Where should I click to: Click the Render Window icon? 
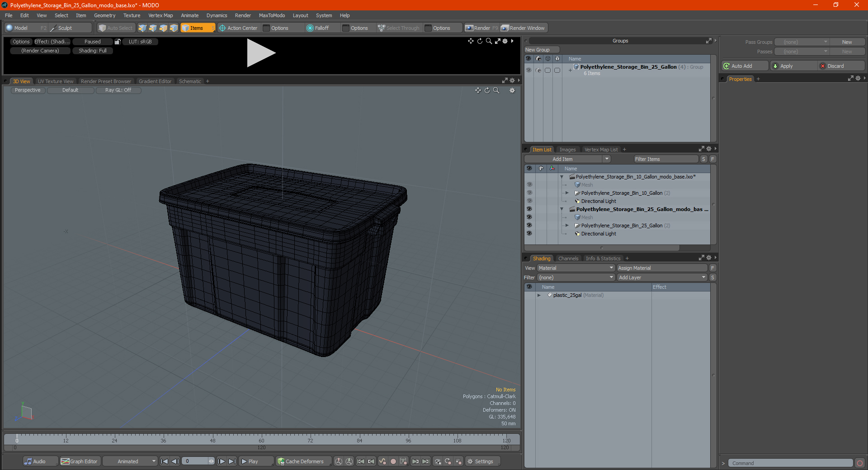(x=523, y=28)
